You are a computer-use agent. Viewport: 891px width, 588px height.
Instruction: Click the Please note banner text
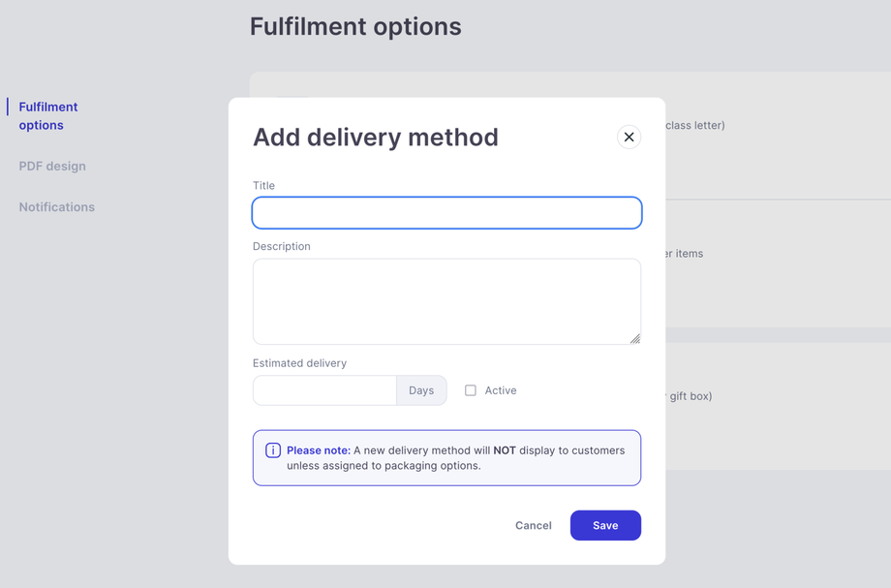tap(455, 457)
